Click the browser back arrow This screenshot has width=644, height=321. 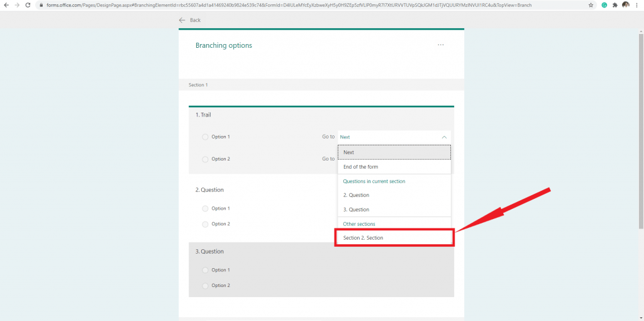point(6,4)
